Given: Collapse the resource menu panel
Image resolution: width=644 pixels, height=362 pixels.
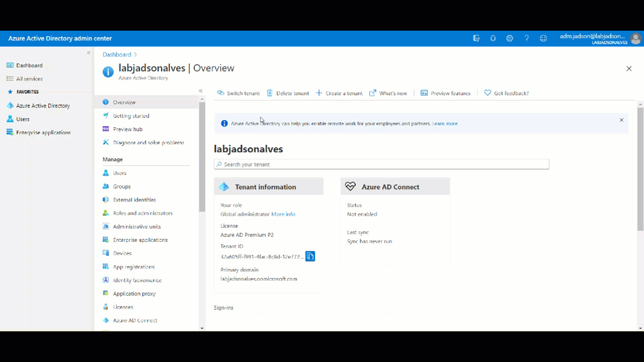Looking at the screenshot, I should [200, 91].
